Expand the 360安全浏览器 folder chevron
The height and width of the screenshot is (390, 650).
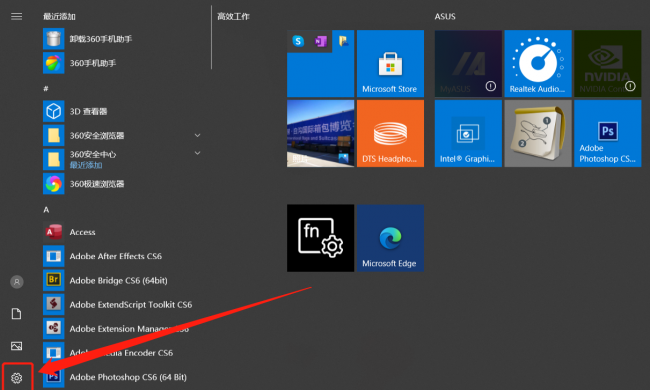(x=197, y=135)
